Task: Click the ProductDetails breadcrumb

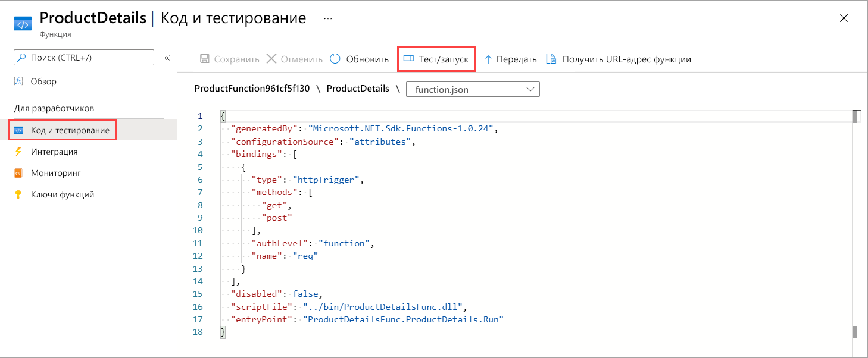Action: tap(358, 89)
